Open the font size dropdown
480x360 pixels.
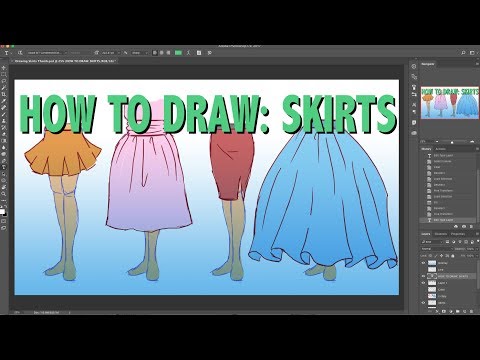click(111, 53)
